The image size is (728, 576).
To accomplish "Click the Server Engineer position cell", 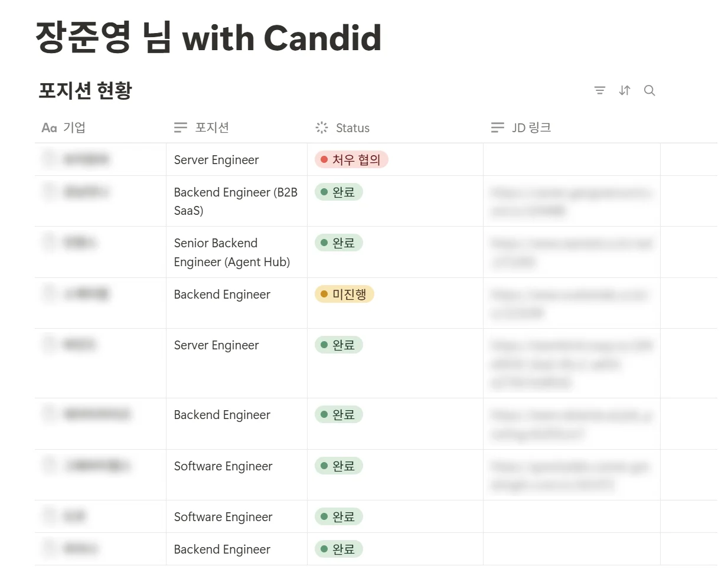I will (x=216, y=159).
